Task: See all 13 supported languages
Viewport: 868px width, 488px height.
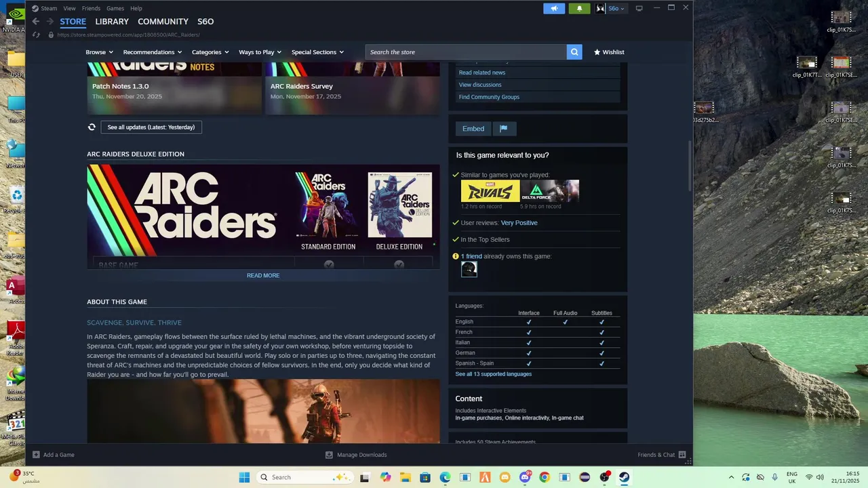Action: coord(494,374)
